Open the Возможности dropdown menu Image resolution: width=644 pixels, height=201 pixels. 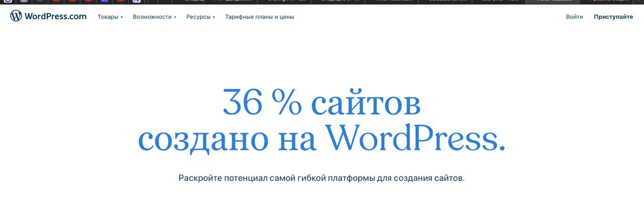(x=154, y=17)
